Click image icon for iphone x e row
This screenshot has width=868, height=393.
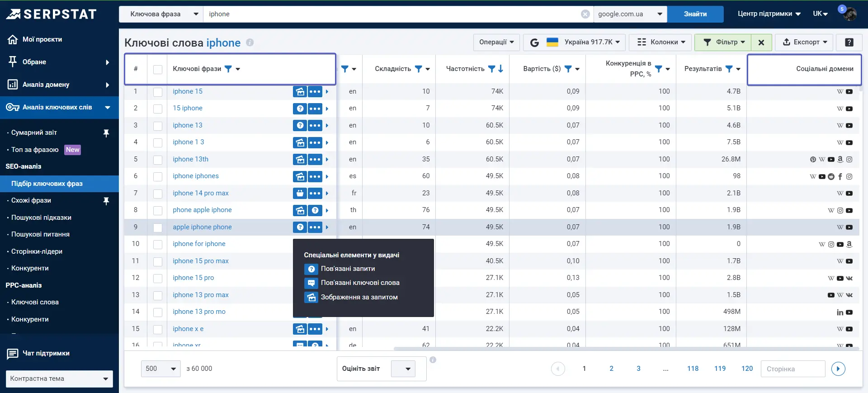pyautogui.click(x=300, y=329)
